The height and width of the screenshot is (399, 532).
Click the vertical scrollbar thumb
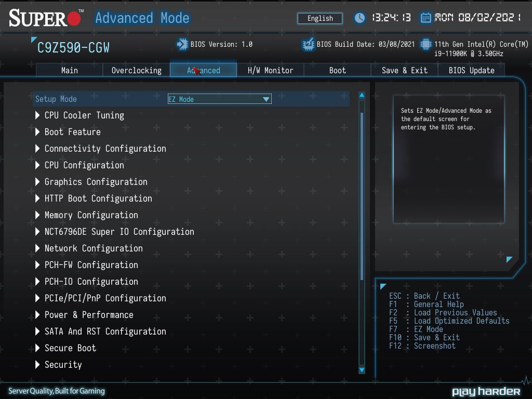(x=362, y=196)
